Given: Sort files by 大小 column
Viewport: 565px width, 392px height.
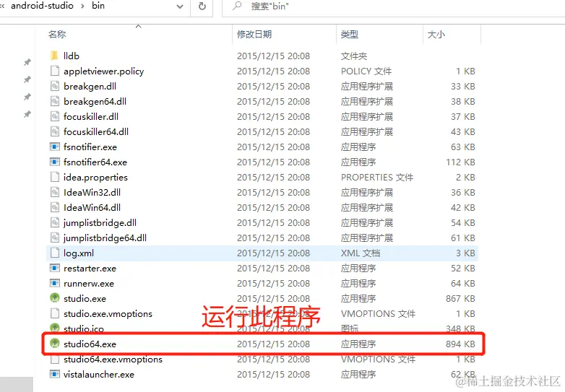Looking at the screenshot, I should click(436, 34).
